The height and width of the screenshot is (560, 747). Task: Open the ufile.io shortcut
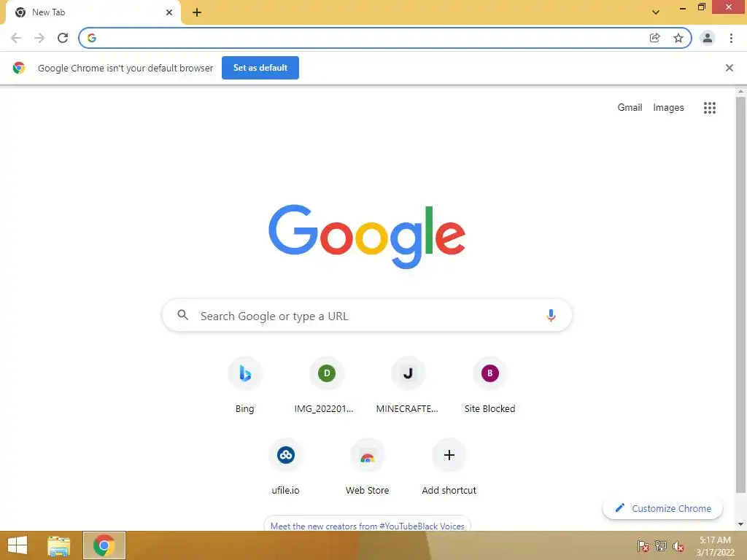(285, 467)
